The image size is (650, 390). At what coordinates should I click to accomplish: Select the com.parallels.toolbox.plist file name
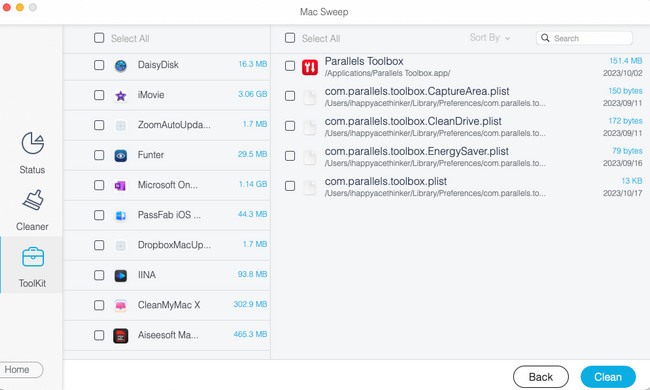386,182
